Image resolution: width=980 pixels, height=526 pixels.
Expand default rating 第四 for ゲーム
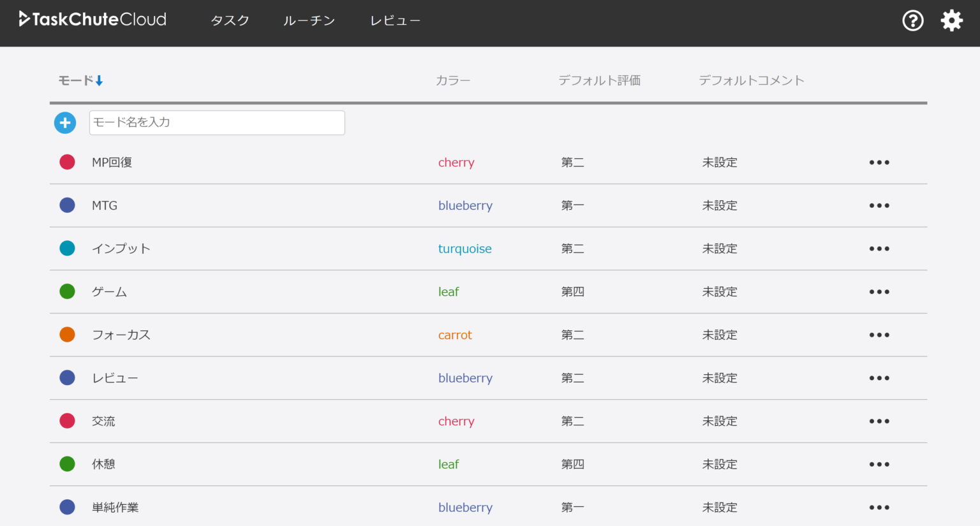[x=572, y=292]
